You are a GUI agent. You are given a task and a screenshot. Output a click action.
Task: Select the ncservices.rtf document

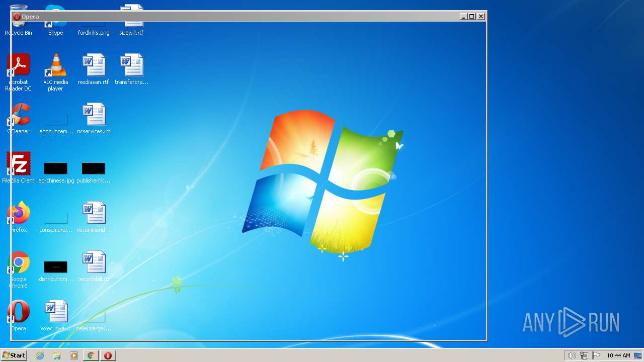[x=94, y=119]
